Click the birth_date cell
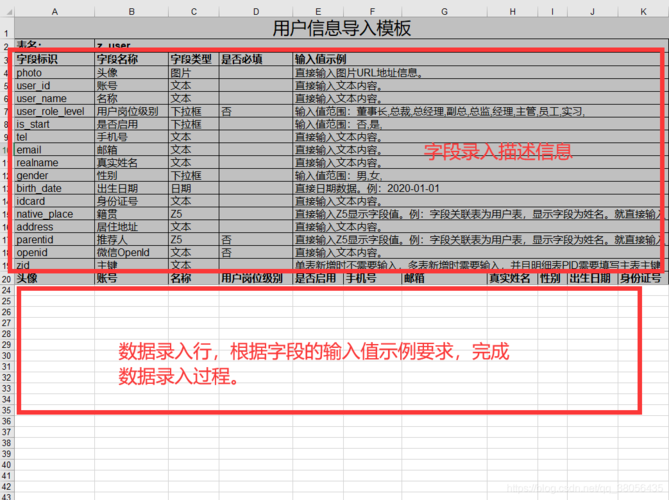The image size is (669, 500). (55, 188)
